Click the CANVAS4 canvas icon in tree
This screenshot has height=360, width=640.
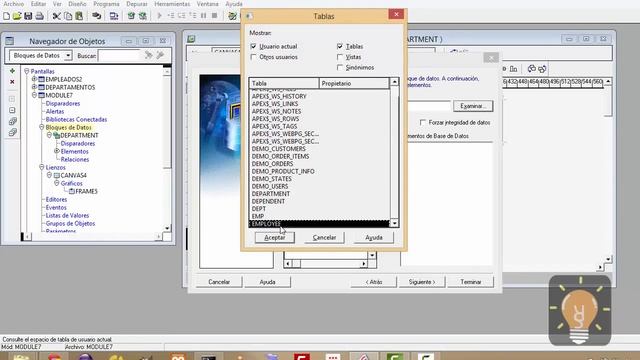tap(57, 176)
